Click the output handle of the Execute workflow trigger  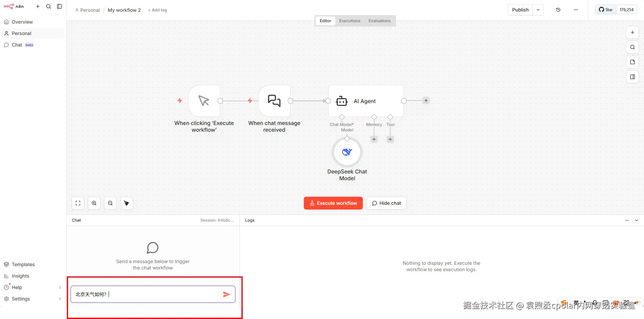tap(220, 101)
